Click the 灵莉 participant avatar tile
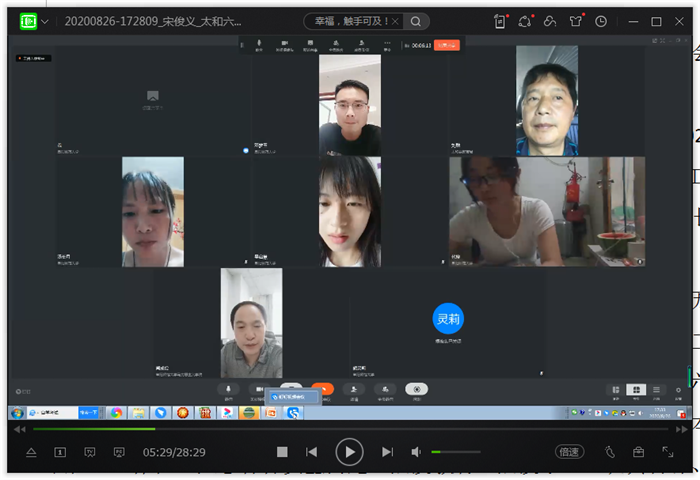 coord(448,319)
